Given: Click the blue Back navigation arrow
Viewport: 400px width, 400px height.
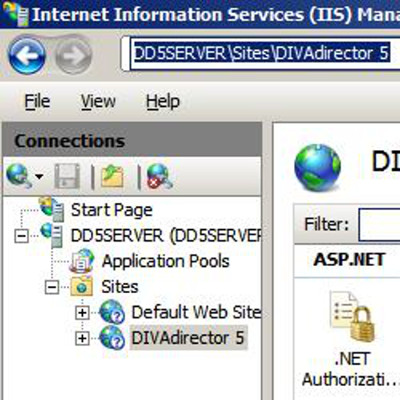Looking at the screenshot, I should coord(27,55).
